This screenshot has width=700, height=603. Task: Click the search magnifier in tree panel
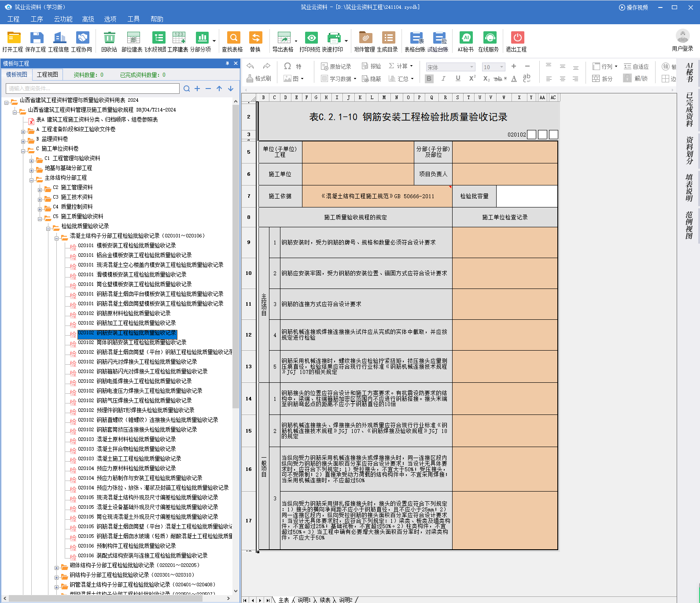tap(187, 89)
